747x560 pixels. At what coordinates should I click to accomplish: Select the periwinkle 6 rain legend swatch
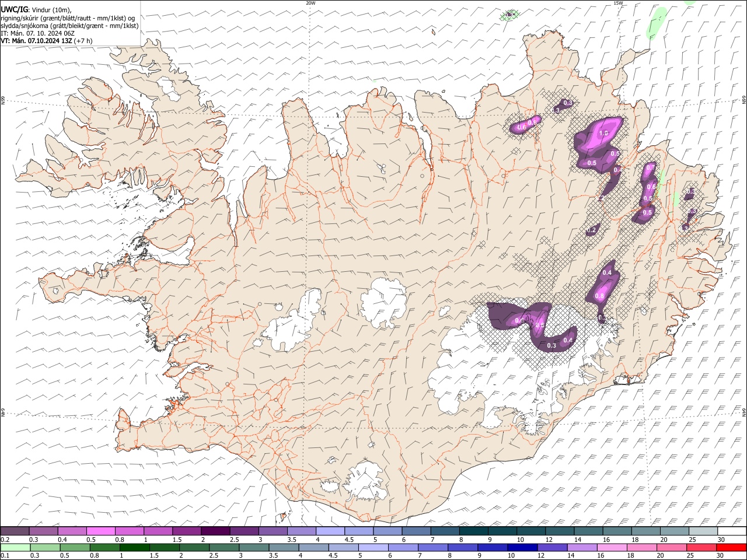[403, 547]
